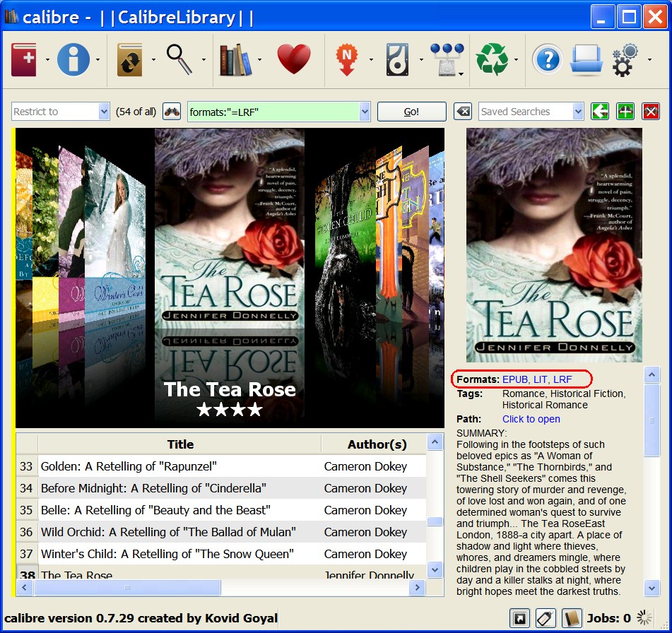Sort by the Title column header
The height and width of the screenshot is (633, 672).
(180, 444)
